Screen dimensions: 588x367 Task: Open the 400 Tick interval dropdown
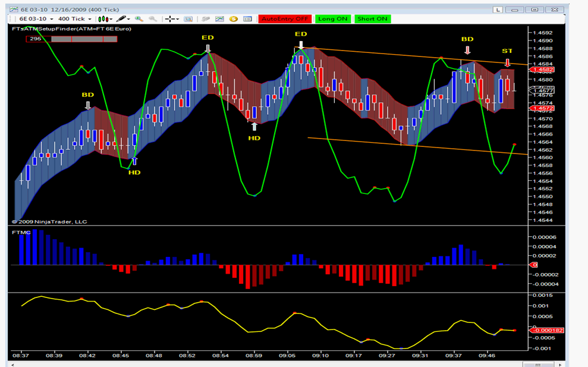(x=75, y=19)
